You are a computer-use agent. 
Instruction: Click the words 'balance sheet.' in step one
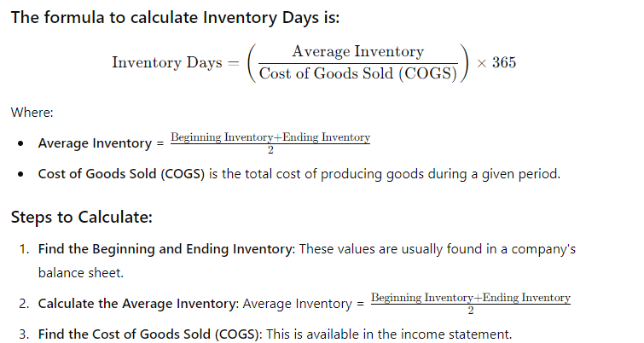click(81, 273)
